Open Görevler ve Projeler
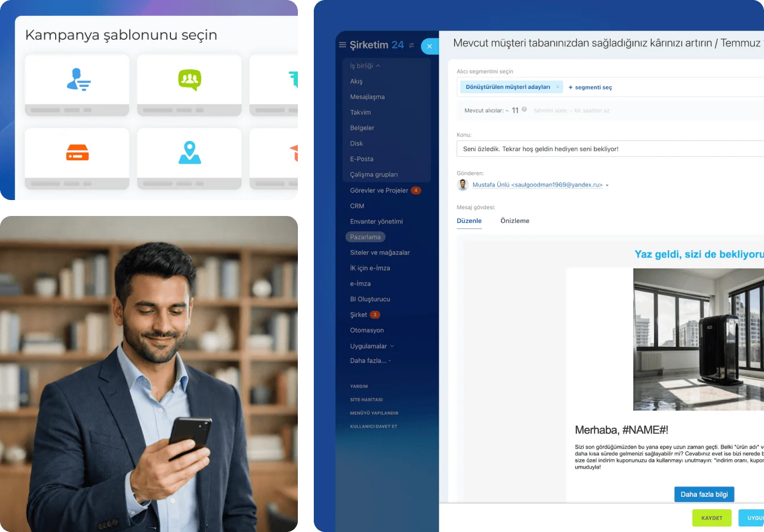This screenshot has height=532, width=764. [379, 190]
